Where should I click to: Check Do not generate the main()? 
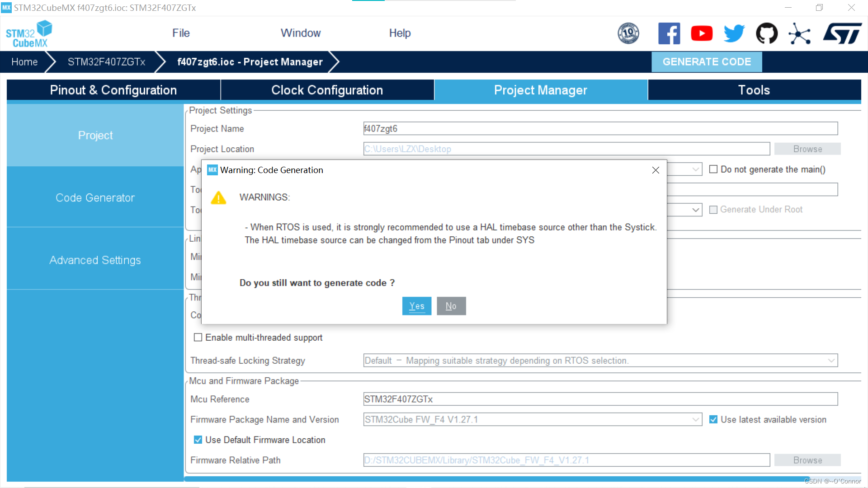[713, 169]
